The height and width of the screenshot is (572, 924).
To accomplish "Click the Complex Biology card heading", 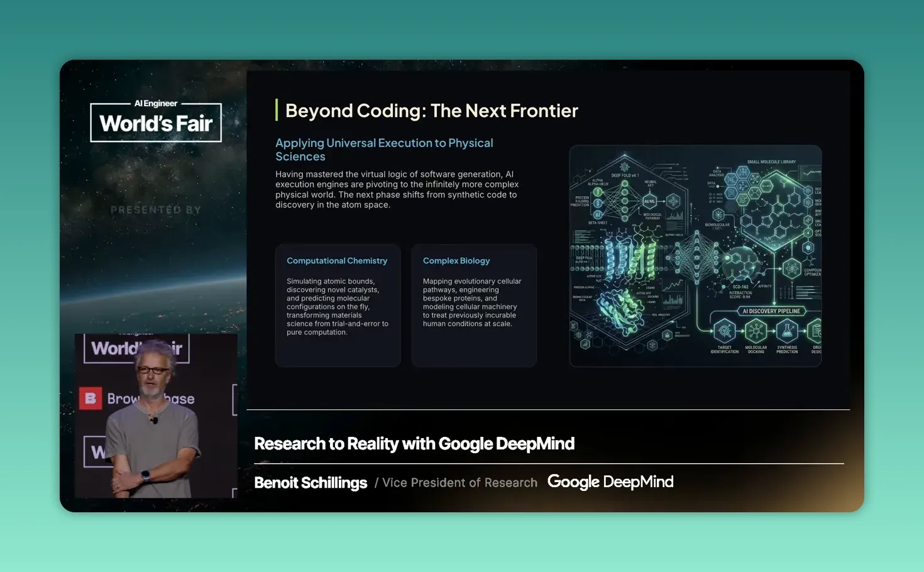I will click(456, 261).
